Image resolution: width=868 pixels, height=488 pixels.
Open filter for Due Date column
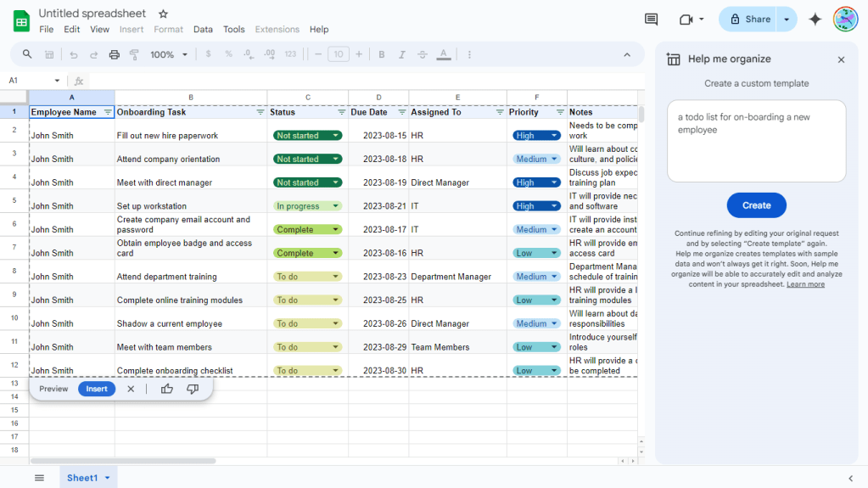click(x=402, y=112)
